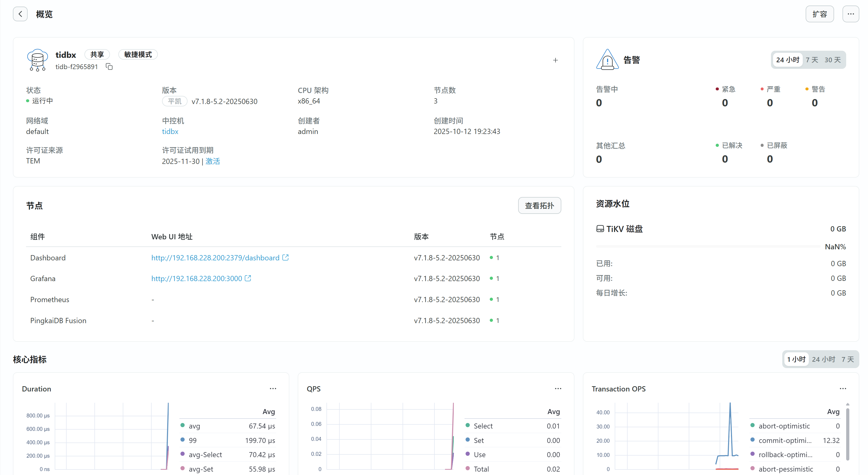The height and width of the screenshot is (475, 868).
Task: Click the tidbx cluster database icon
Action: tap(37, 60)
